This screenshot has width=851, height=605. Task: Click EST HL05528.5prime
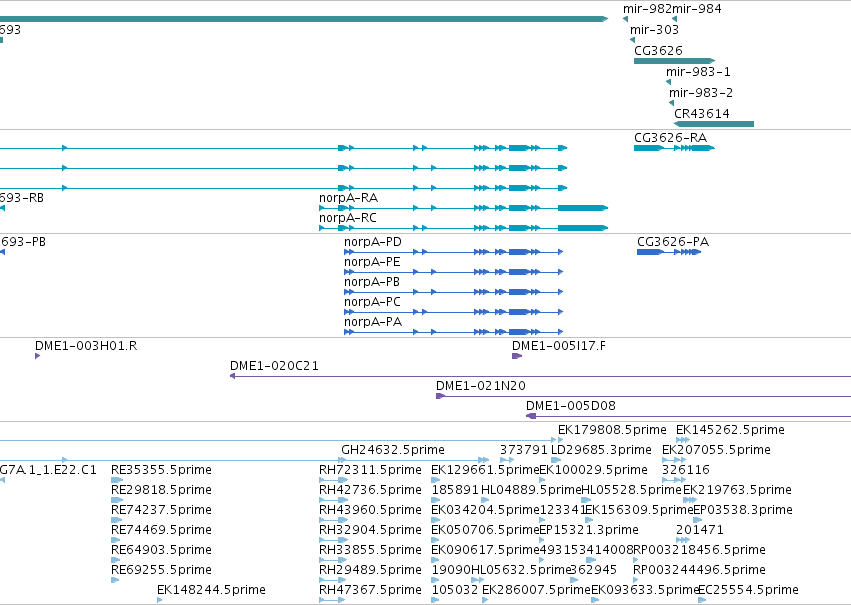[x=631, y=491]
